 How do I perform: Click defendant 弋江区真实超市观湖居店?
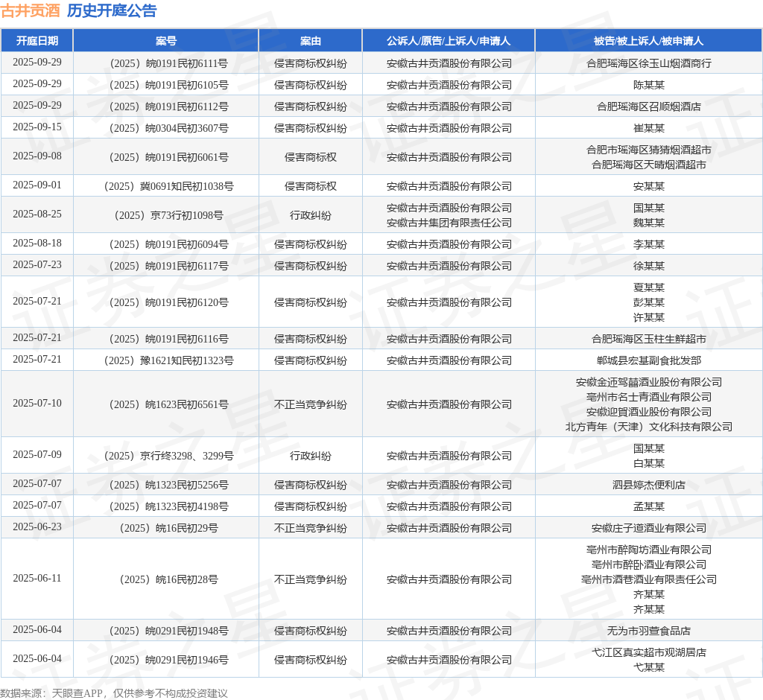point(649,652)
